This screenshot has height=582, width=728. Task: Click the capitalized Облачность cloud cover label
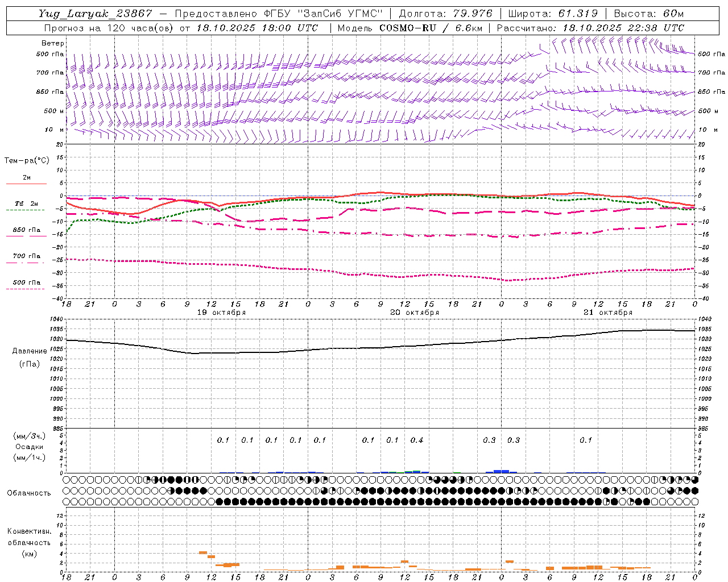(29, 493)
